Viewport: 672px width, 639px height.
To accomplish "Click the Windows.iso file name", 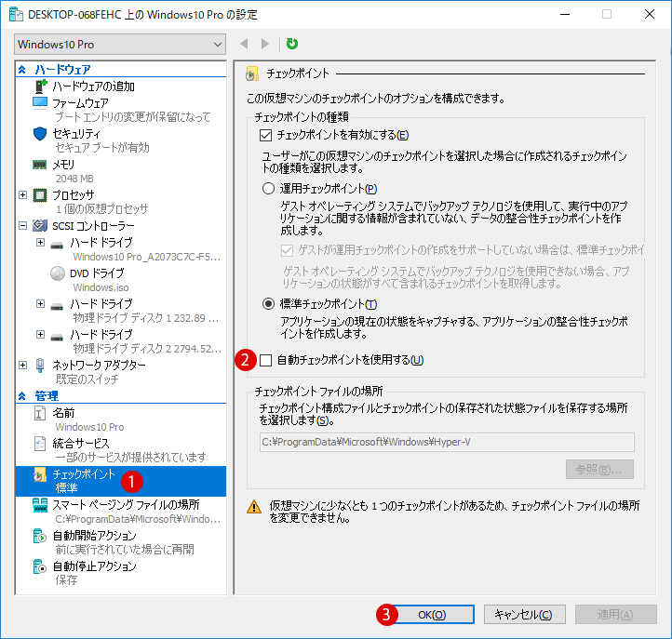I will click(101, 287).
